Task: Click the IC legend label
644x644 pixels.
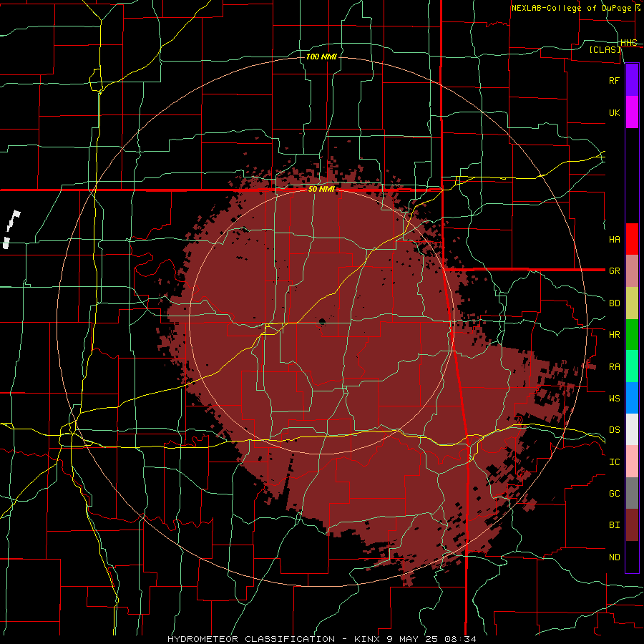Action: click(614, 462)
